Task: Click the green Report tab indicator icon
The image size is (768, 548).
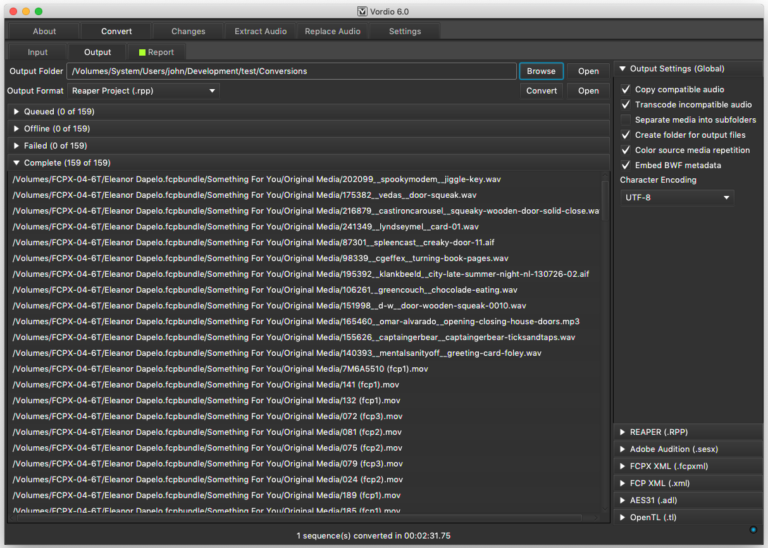Action: click(141, 52)
